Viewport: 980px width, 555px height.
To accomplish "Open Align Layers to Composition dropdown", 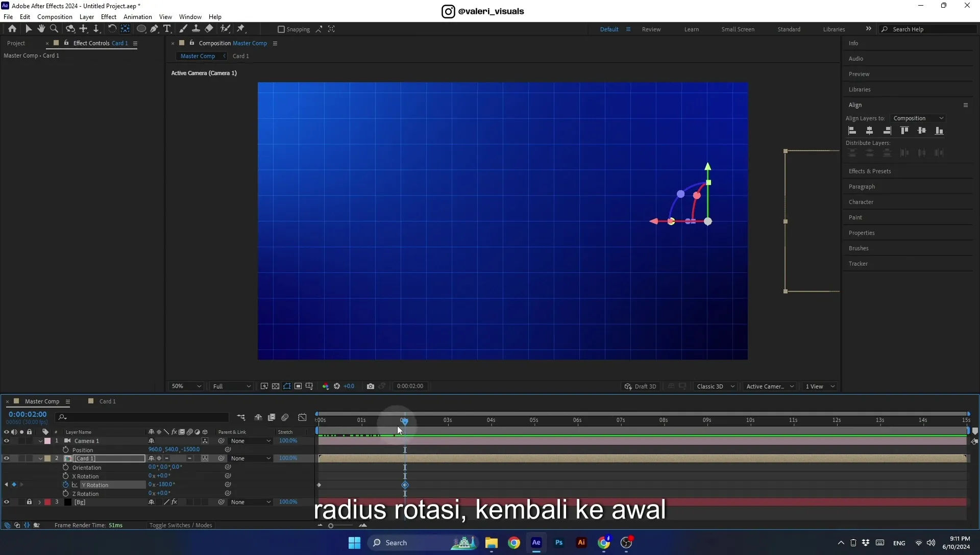I will (918, 118).
